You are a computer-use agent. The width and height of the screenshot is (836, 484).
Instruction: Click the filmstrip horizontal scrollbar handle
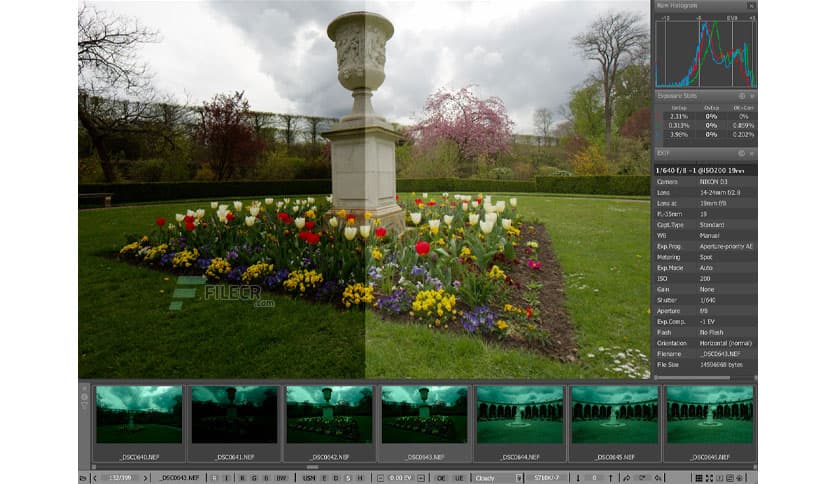(313, 467)
